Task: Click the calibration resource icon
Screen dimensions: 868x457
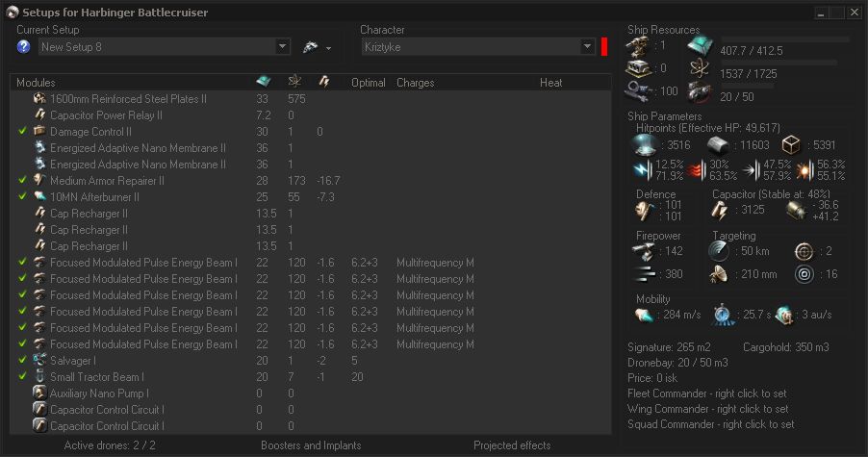Action: coord(638,91)
